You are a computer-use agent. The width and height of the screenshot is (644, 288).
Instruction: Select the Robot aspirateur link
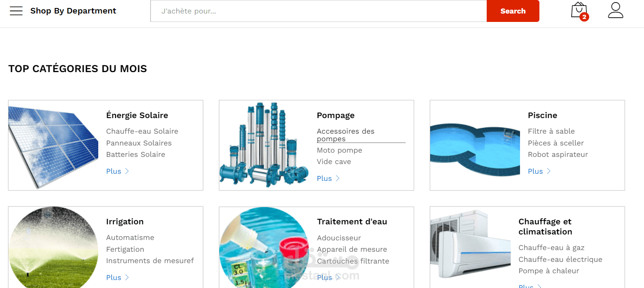tap(558, 154)
